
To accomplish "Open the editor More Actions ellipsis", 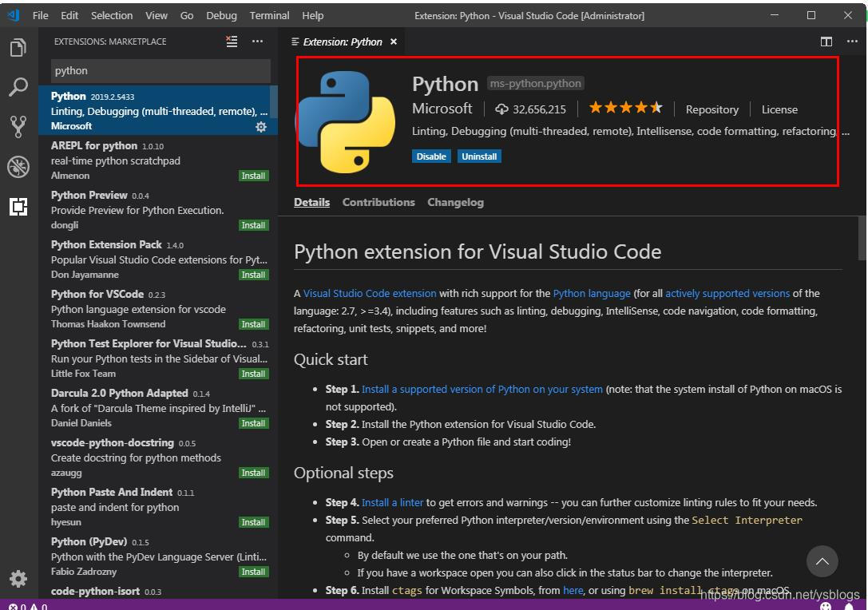I will (x=852, y=42).
